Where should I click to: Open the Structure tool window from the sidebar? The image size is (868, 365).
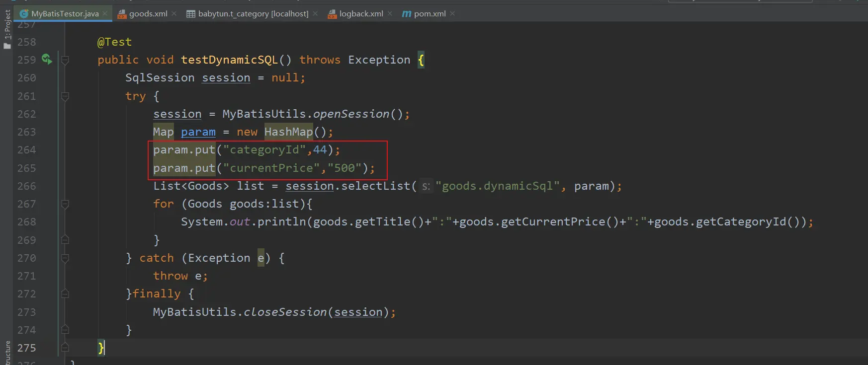[7, 352]
